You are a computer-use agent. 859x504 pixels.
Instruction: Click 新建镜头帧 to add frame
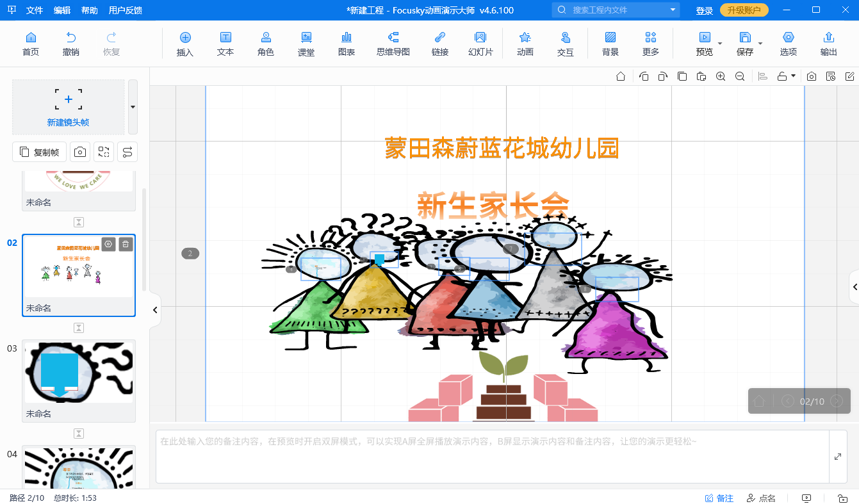68,107
